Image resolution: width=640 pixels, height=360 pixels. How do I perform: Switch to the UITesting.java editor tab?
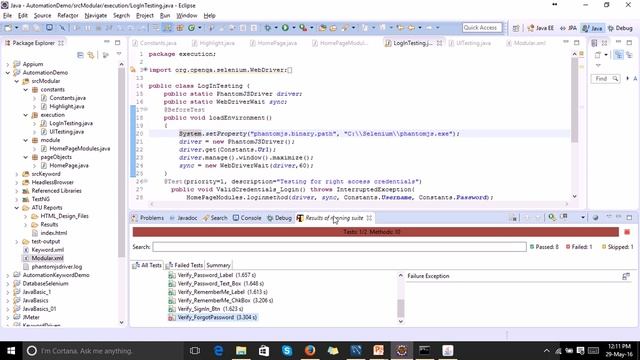point(470,43)
